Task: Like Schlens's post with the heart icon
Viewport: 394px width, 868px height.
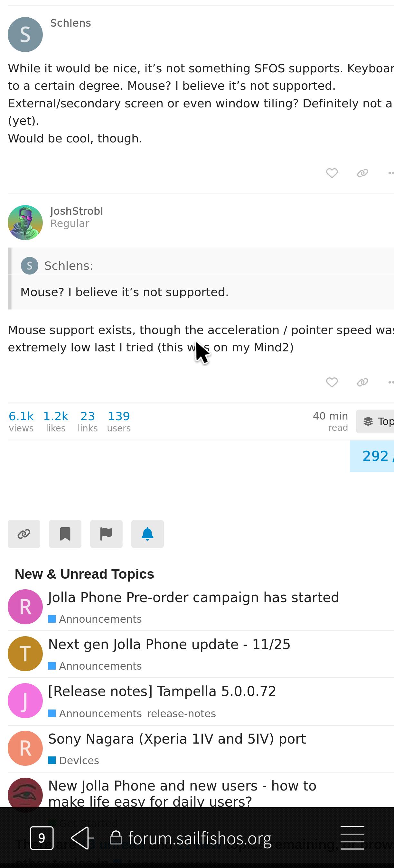Action: pyautogui.click(x=332, y=173)
